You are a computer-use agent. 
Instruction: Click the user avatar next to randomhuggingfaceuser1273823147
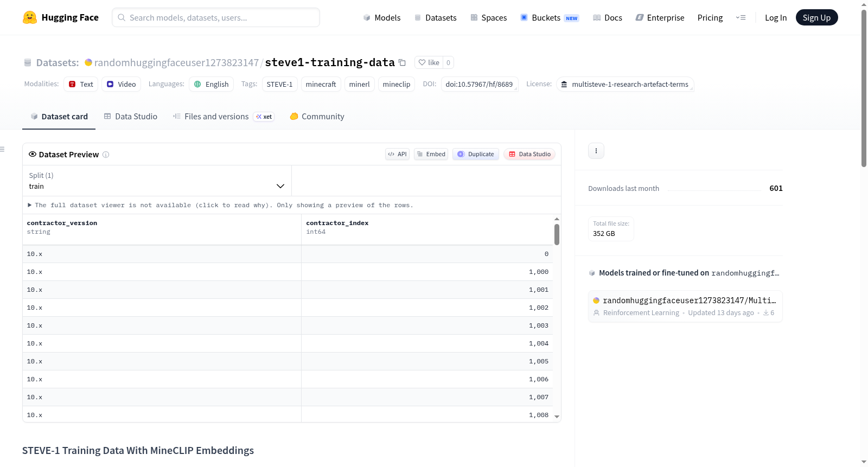(x=88, y=62)
